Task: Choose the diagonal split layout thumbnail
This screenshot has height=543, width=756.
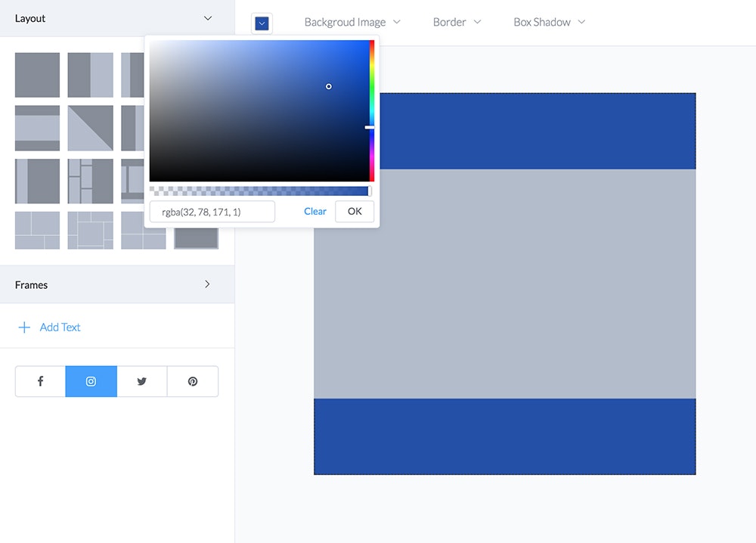Action: tap(91, 129)
